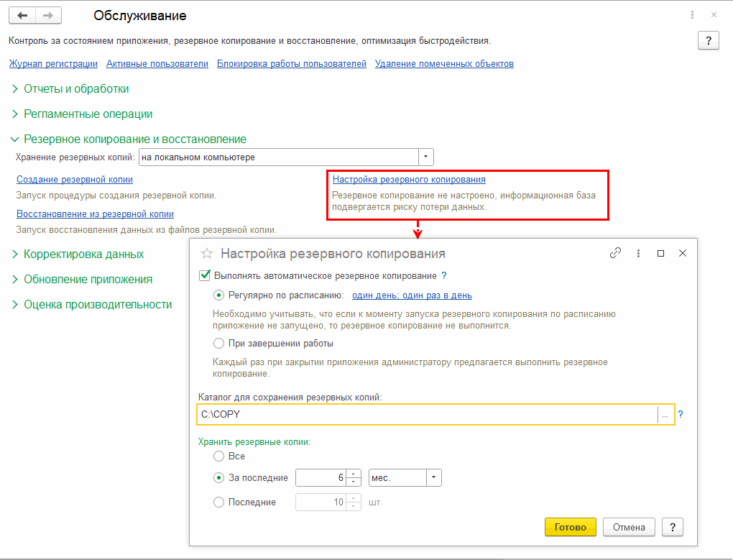This screenshot has width=733, height=560.
Task: Open the 'мес.' period unit dropdown
Action: click(433, 478)
